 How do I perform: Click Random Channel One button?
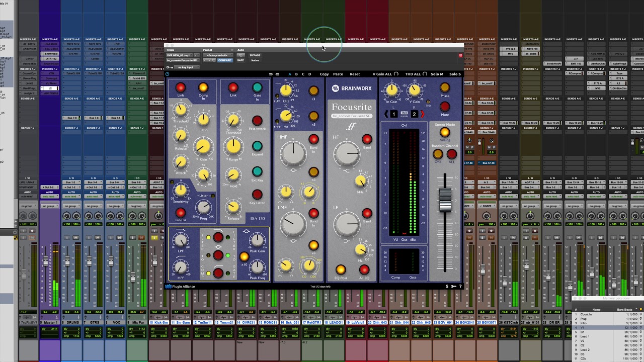438,154
